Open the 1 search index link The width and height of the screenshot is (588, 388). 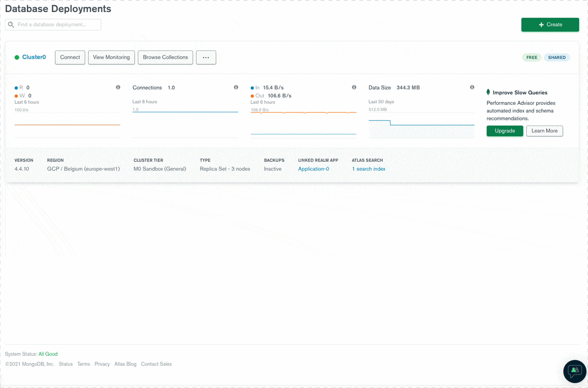click(369, 169)
